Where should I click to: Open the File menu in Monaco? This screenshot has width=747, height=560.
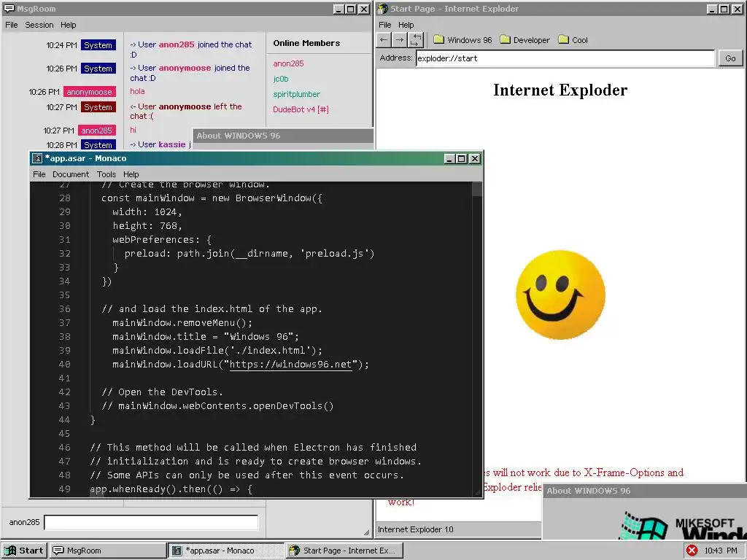tap(39, 174)
